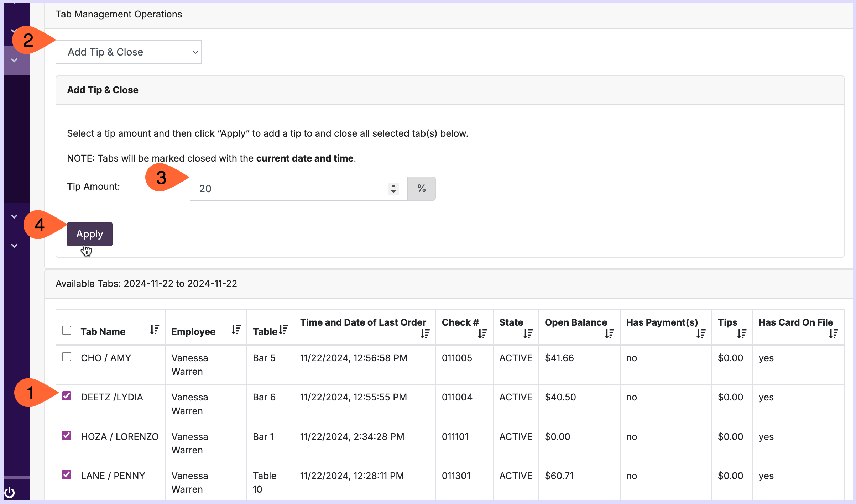Click the $60.71 open balance

(559, 476)
